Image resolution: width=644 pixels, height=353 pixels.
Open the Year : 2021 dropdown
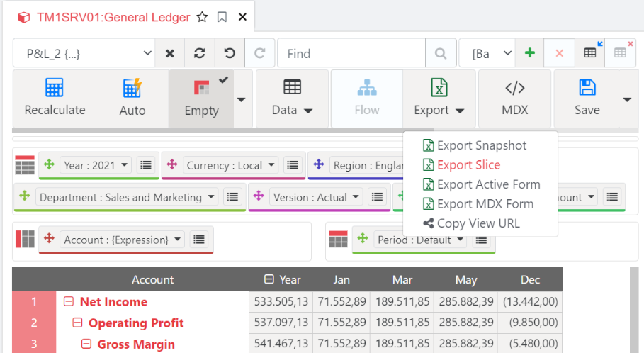(x=96, y=165)
